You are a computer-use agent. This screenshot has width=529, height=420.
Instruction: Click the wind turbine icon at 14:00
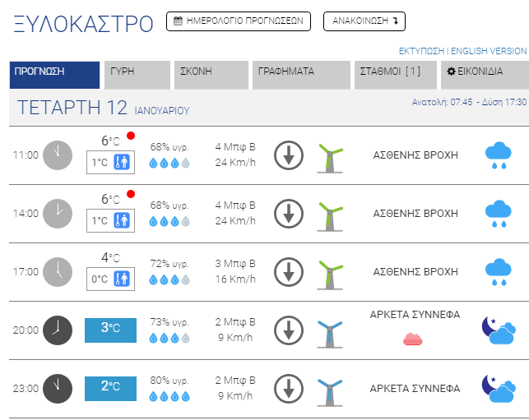click(x=330, y=213)
